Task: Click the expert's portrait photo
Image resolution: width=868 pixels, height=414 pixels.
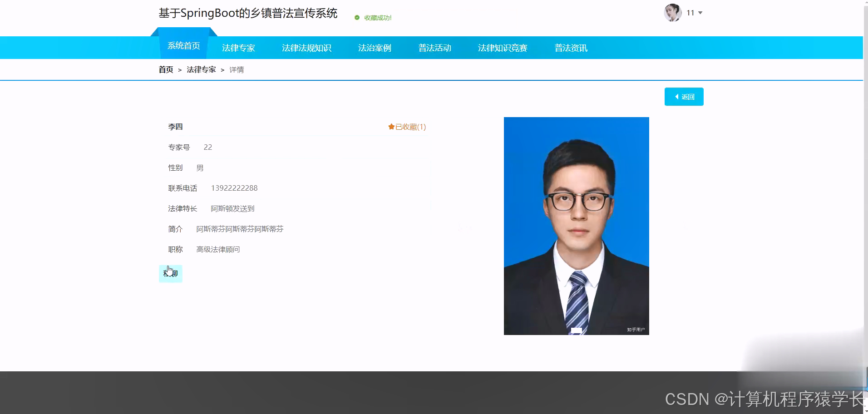Action: [576, 226]
